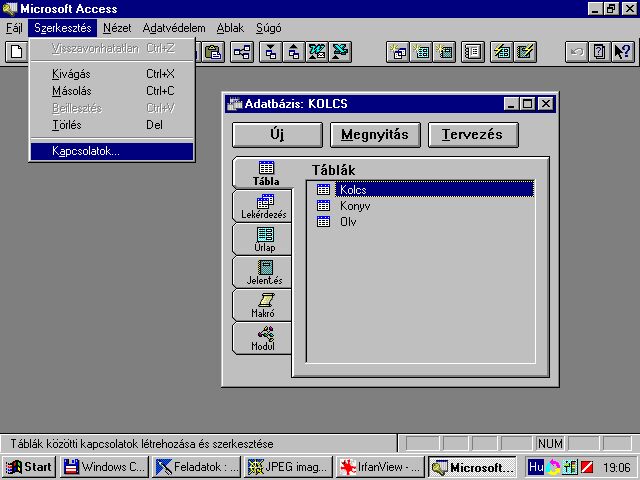
Task: Switch to the Modul tab
Action: 262,339
